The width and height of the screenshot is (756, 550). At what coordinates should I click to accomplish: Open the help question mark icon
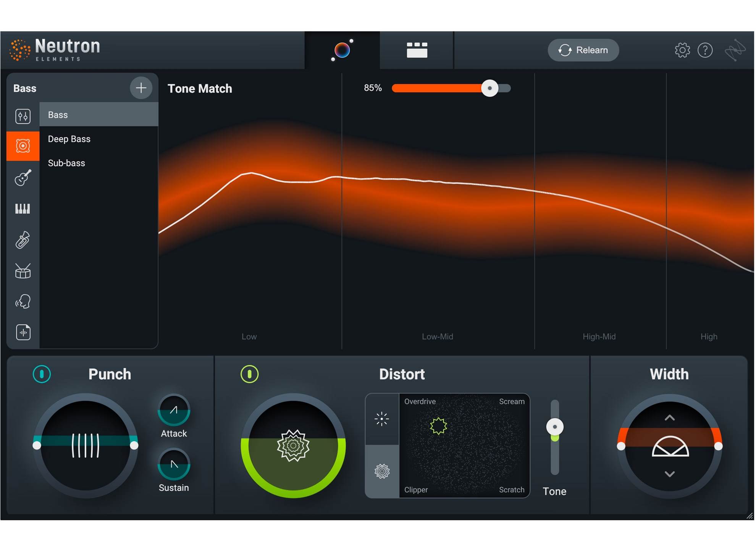pyautogui.click(x=705, y=50)
